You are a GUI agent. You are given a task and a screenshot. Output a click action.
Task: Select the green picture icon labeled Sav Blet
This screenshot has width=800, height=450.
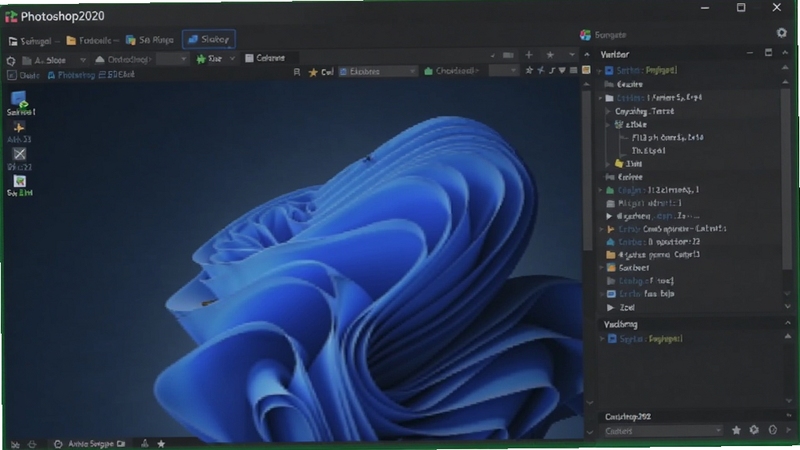(x=19, y=181)
